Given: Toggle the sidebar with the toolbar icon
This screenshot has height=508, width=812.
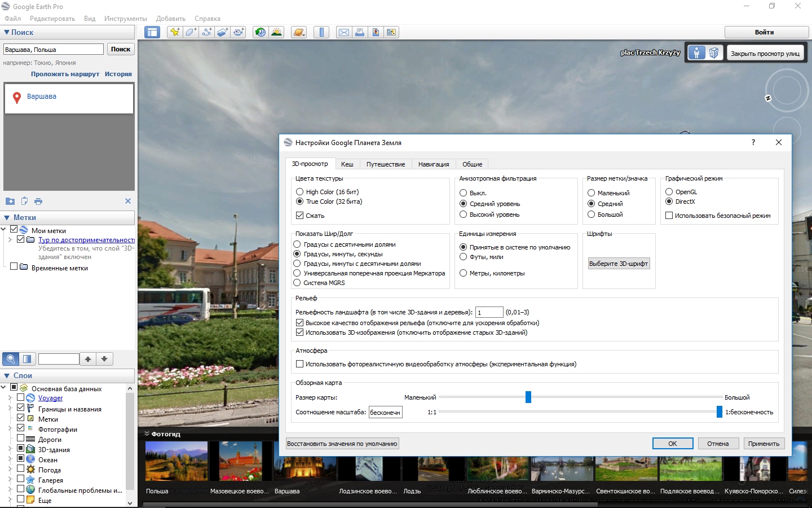Looking at the screenshot, I should coord(152,32).
